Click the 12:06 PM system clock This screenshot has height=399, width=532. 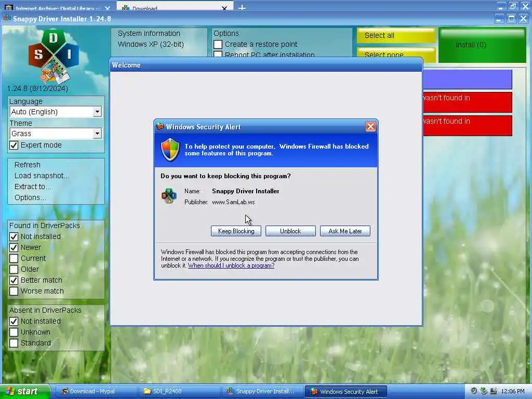point(513,392)
